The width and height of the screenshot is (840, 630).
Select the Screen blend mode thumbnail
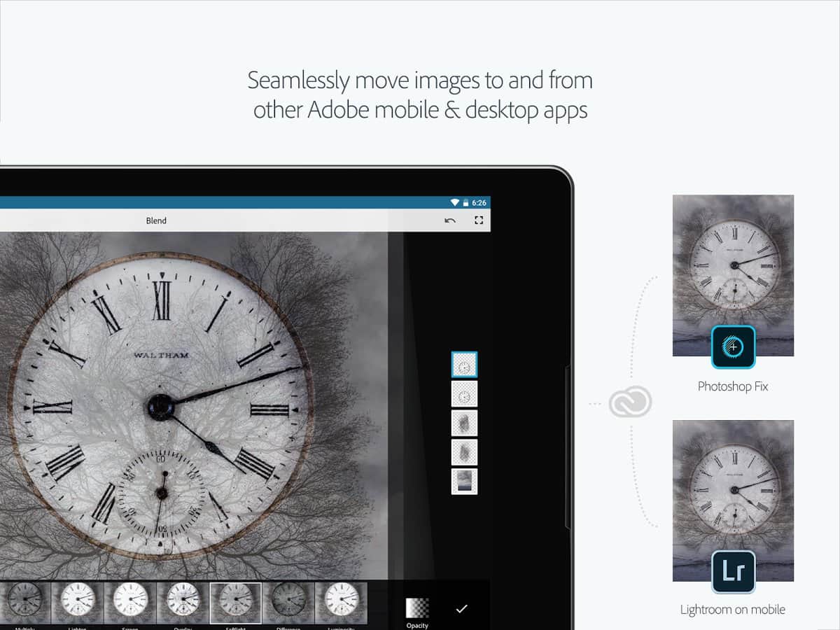[x=130, y=603]
